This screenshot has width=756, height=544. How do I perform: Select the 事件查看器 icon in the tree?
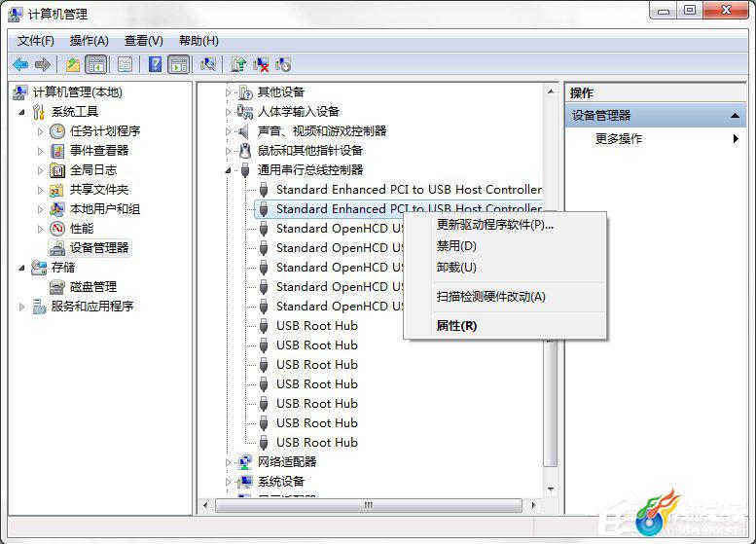coord(57,151)
